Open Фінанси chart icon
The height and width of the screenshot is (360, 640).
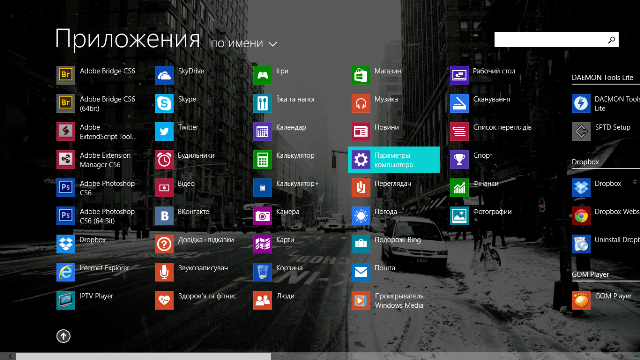click(459, 188)
